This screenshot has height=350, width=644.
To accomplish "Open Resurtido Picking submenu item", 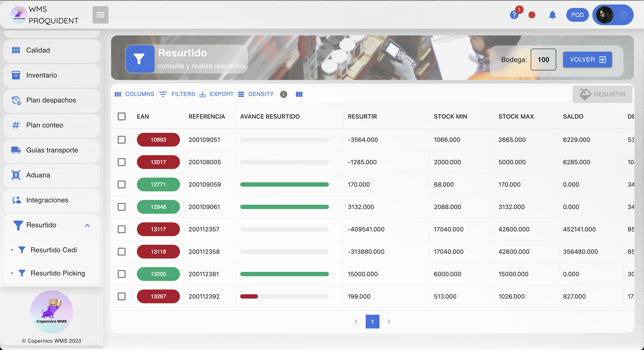I will [58, 273].
